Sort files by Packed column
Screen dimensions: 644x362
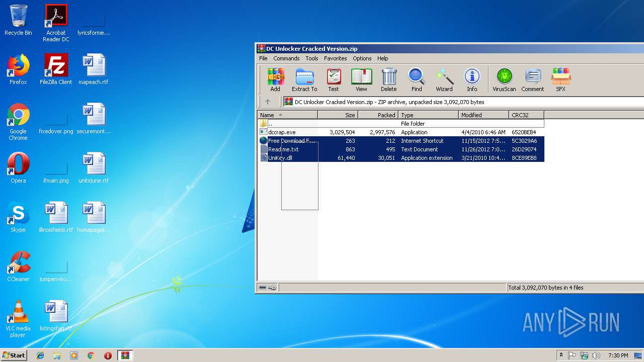pos(378,115)
